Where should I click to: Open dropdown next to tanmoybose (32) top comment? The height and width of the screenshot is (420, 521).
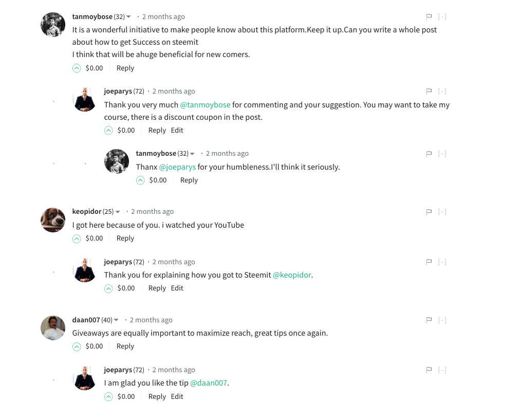(128, 17)
